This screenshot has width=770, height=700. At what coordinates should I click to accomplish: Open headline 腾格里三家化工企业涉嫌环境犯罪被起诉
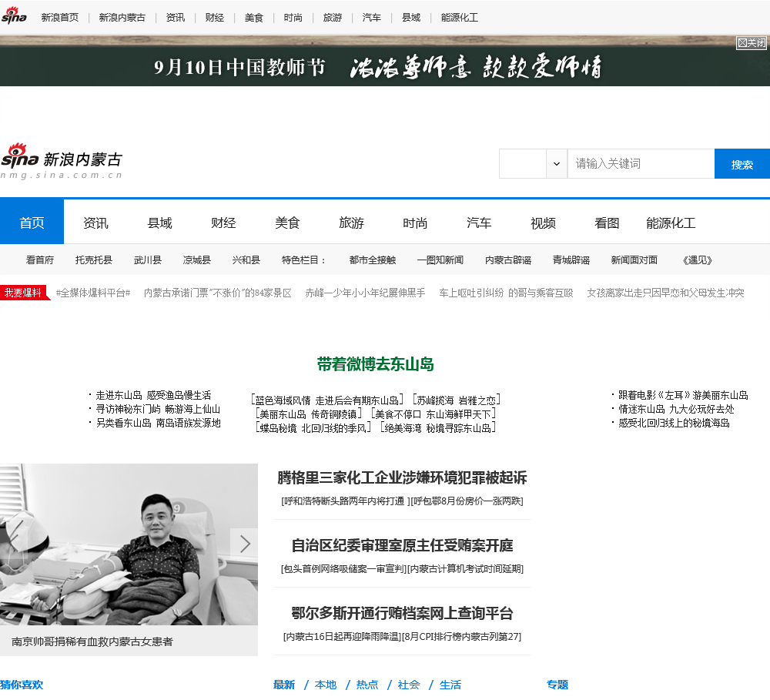(402, 477)
